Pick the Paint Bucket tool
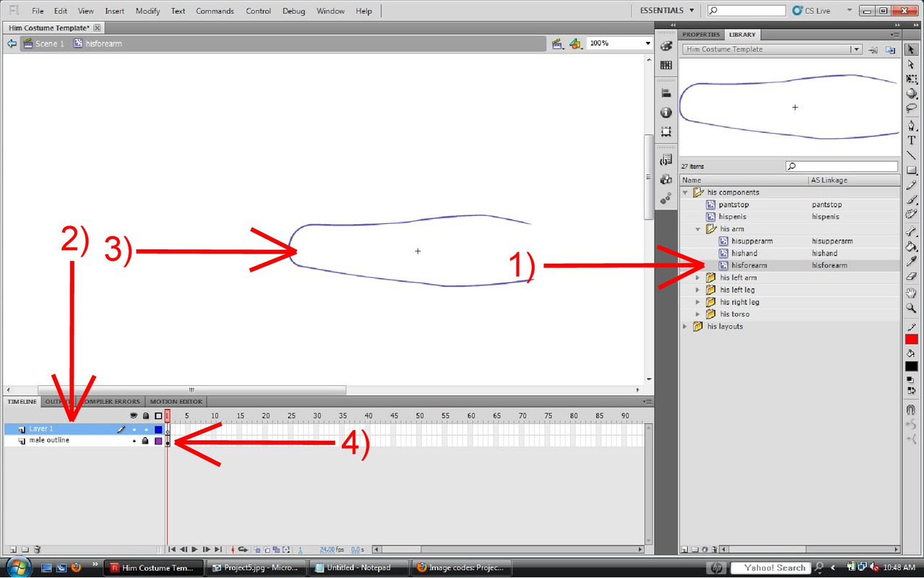924x578 pixels. pyautogui.click(x=911, y=246)
